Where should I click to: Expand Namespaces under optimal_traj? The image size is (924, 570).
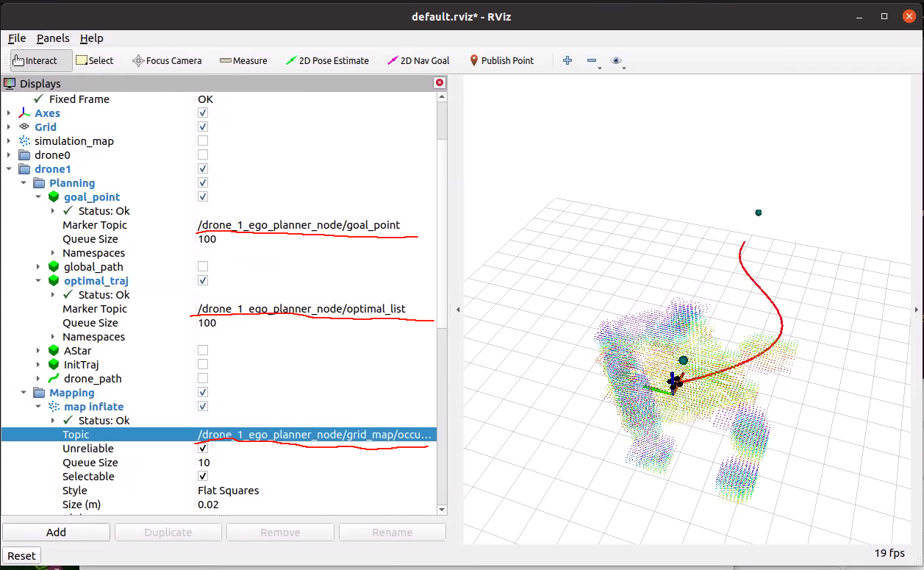(x=53, y=337)
